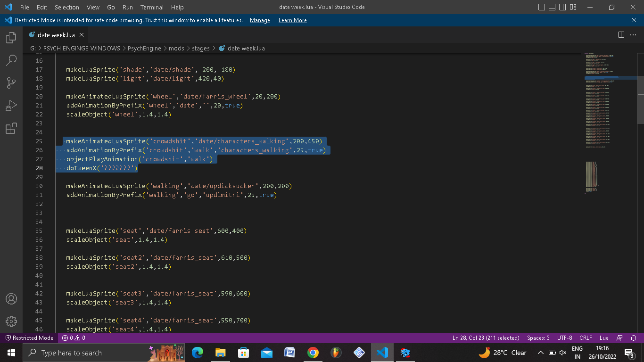644x362 pixels.
Task: Open notifications via the bell icon
Action: pyautogui.click(x=634, y=337)
